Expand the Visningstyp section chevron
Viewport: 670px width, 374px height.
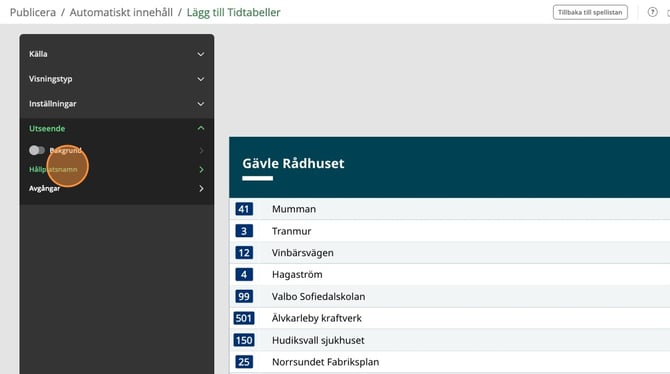point(200,79)
